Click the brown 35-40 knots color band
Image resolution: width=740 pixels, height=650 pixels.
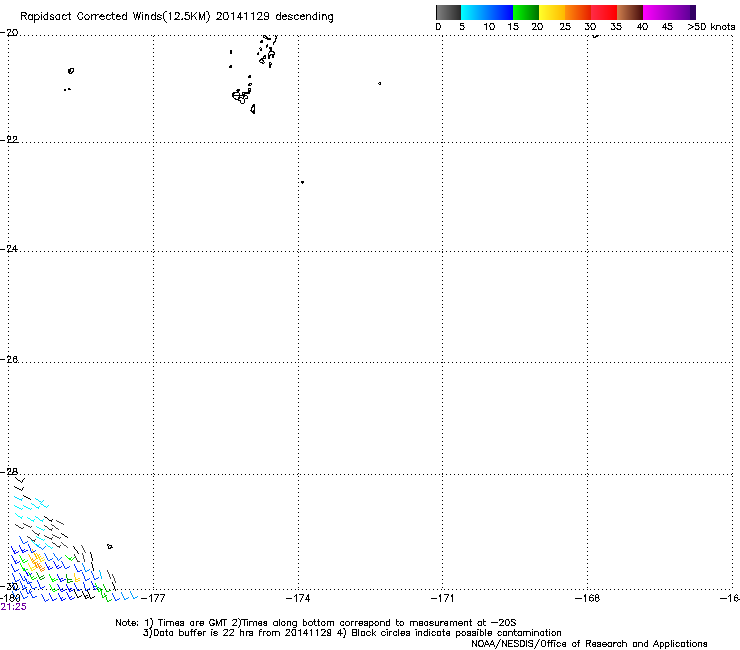point(630,12)
